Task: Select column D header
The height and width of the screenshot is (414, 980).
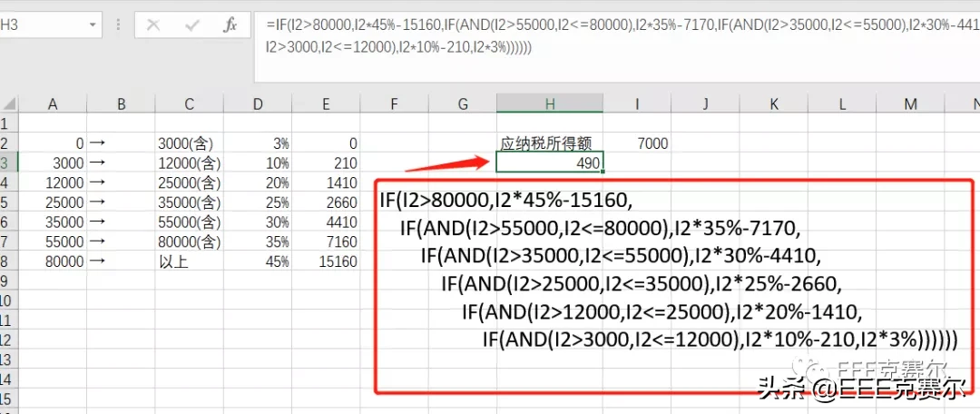Action: 258,104
